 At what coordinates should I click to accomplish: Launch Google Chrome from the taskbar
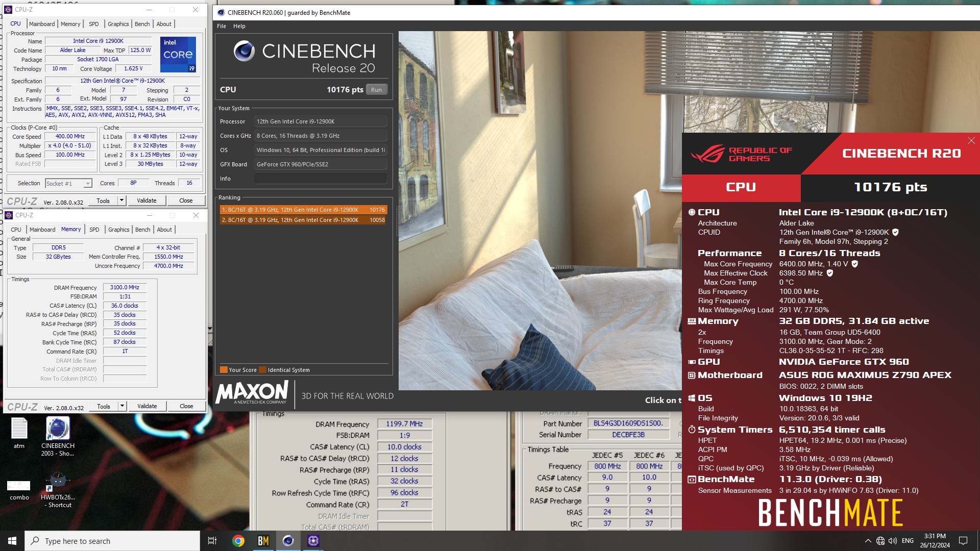[238, 541]
